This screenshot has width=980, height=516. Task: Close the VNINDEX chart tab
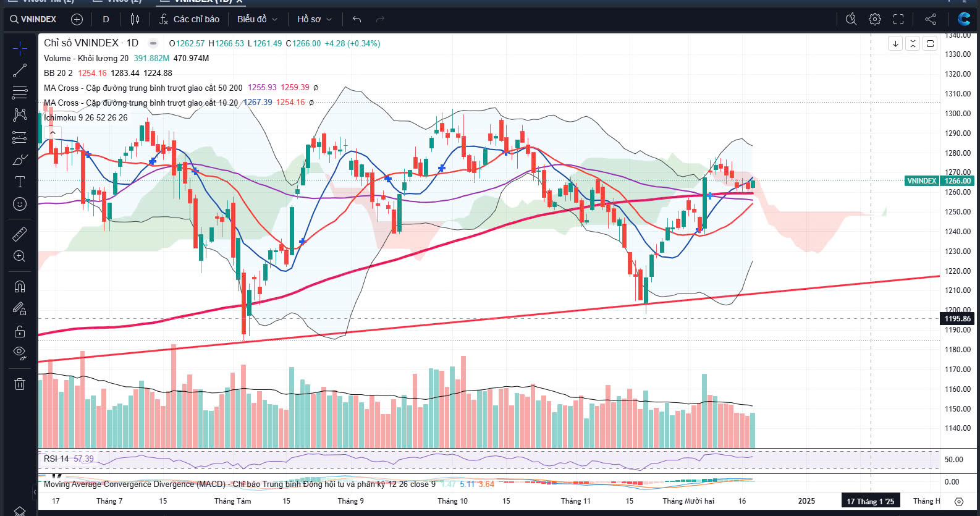click(x=240, y=1)
